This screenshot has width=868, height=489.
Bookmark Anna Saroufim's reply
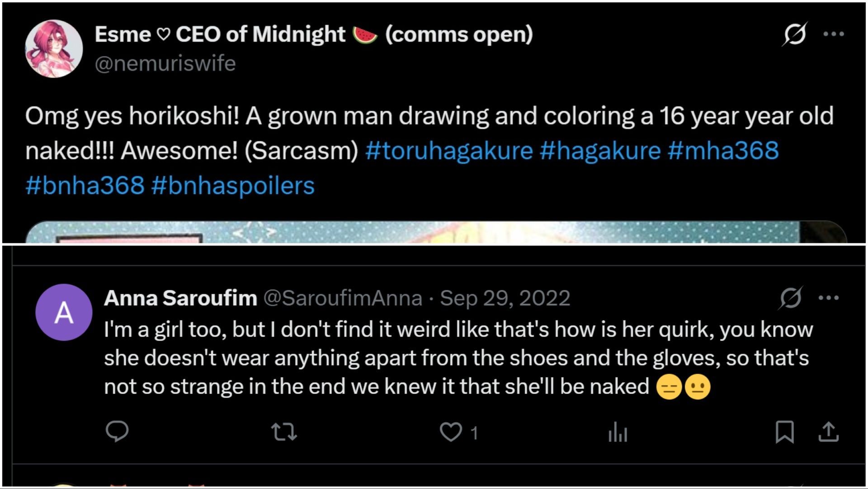[x=784, y=432]
